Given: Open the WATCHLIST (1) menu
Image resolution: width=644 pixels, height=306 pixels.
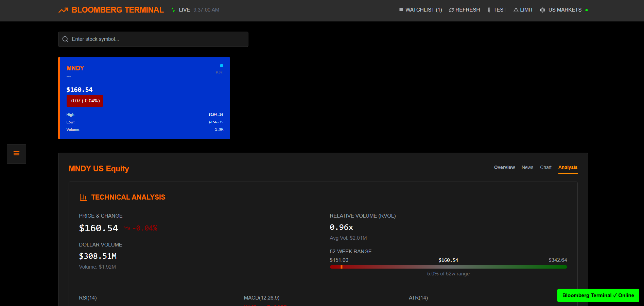Looking at the screenshot, I should point(420,10).
